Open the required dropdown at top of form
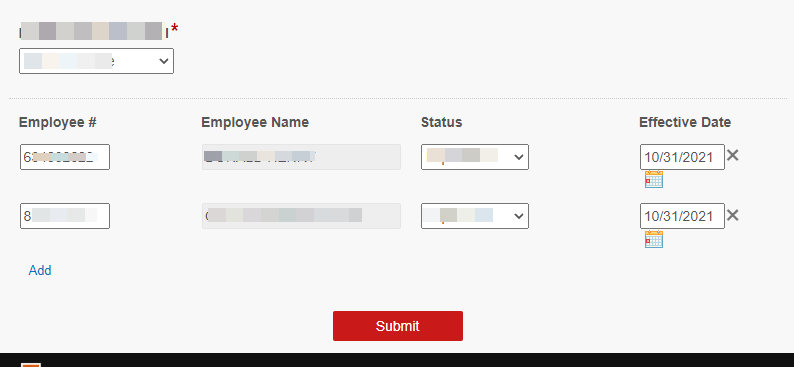The height and width of the screenshot is (367, 794). 96,61
